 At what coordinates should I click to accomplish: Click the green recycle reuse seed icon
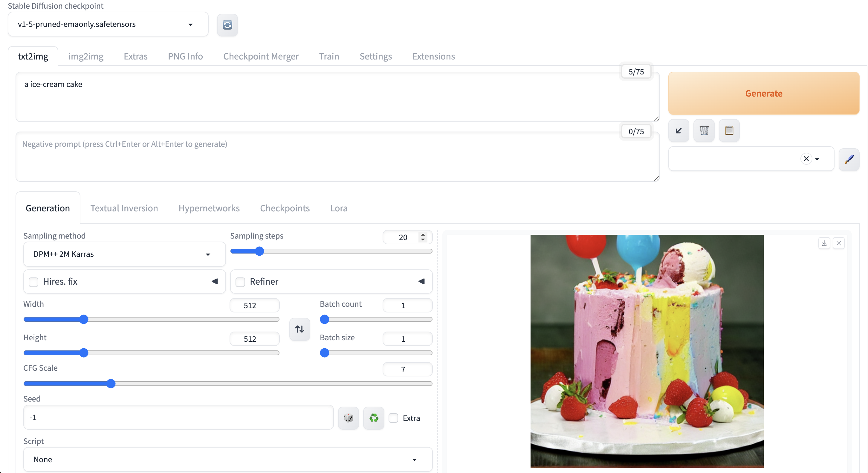373,418
